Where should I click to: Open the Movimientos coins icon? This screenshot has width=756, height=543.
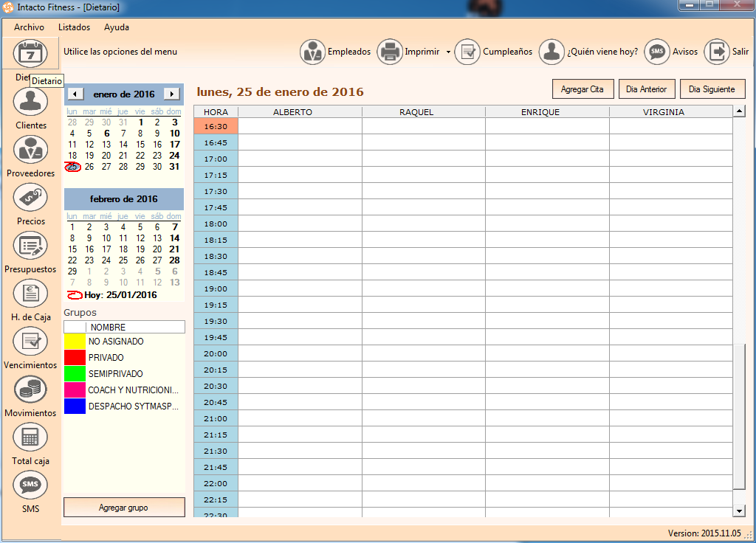pos(30,390)
